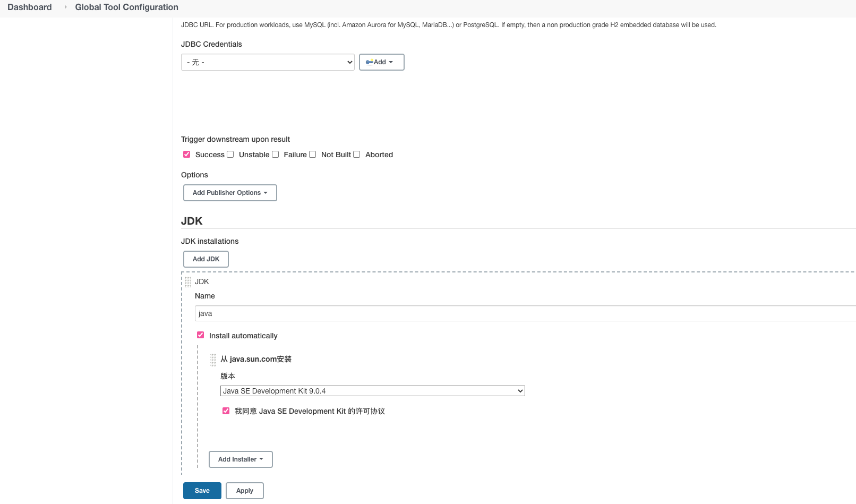Save the configuration

pos(202,491)
